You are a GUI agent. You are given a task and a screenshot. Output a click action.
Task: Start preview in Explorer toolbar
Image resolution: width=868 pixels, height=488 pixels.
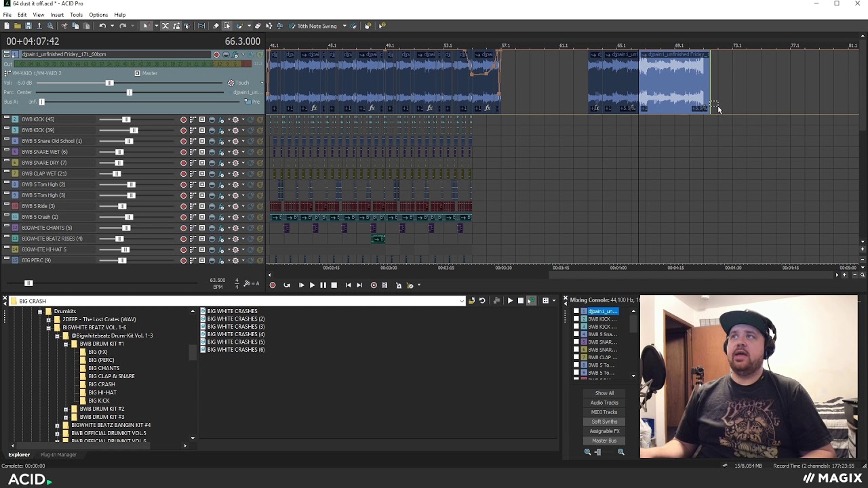510,301
